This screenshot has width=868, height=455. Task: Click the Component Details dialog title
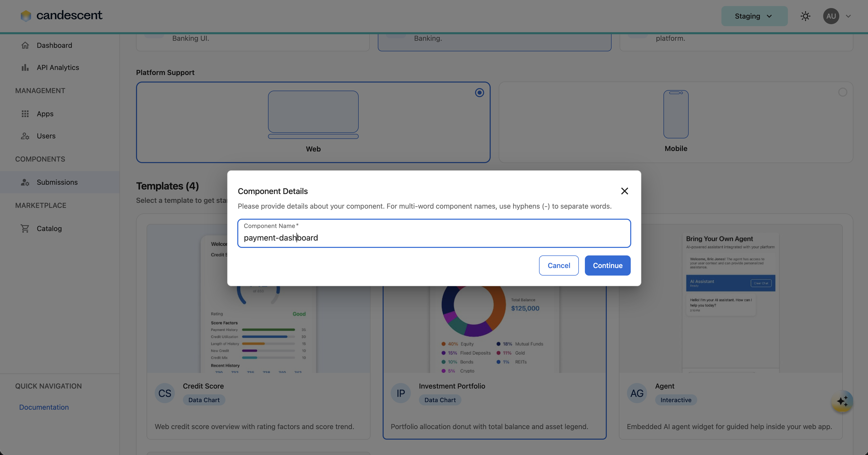pyautogui.click(x=273, y=191)
